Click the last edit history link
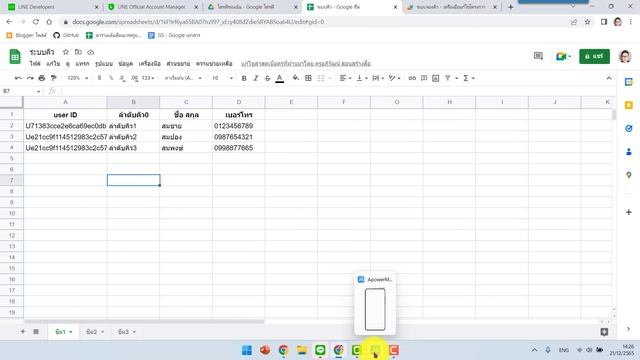Screen dimensions: 640x360 (306, 64)
